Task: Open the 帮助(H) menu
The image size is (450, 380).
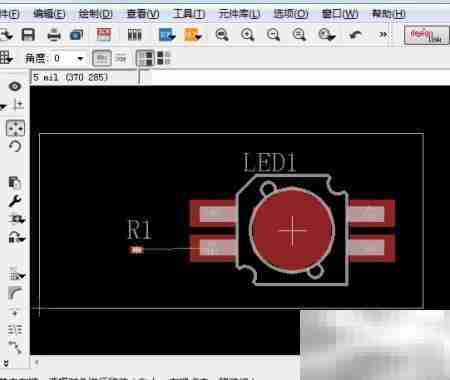Action: tap(389, 14)
